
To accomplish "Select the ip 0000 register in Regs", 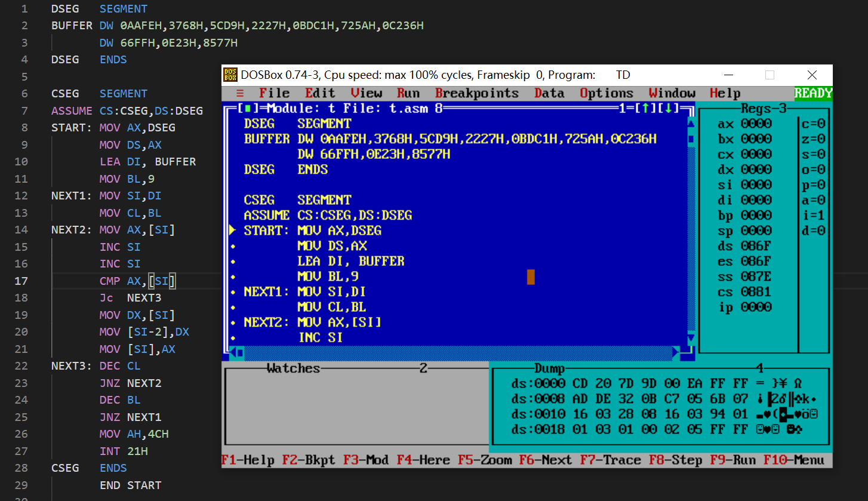I will (x=744, y=307).
